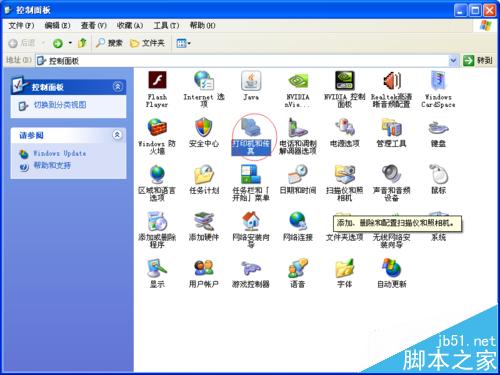Screen dimensions: 500x375
Task: Click the up-folder toolbar button
Action: click(82, 43)
